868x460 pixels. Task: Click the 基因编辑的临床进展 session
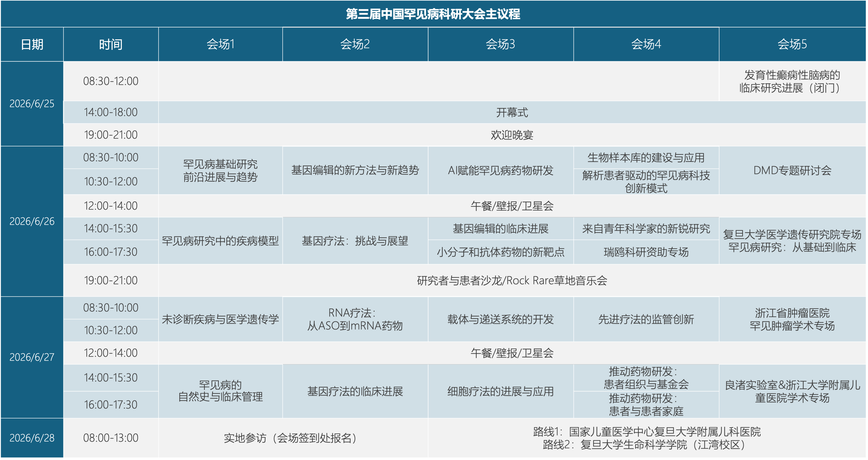[x=501, y=229]
